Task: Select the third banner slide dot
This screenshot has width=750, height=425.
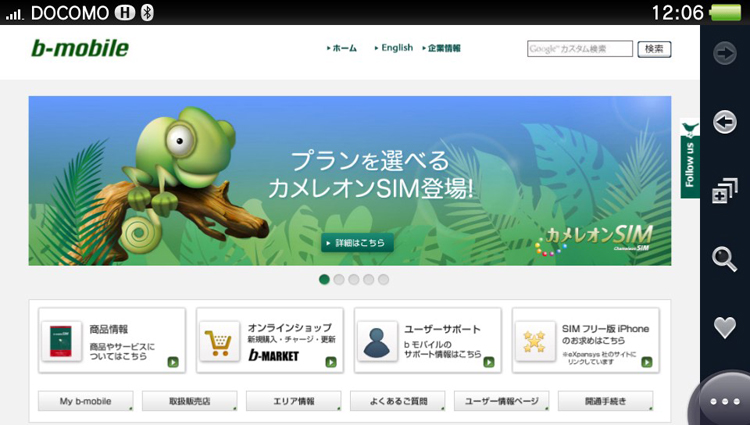Action: pos(354,280)
